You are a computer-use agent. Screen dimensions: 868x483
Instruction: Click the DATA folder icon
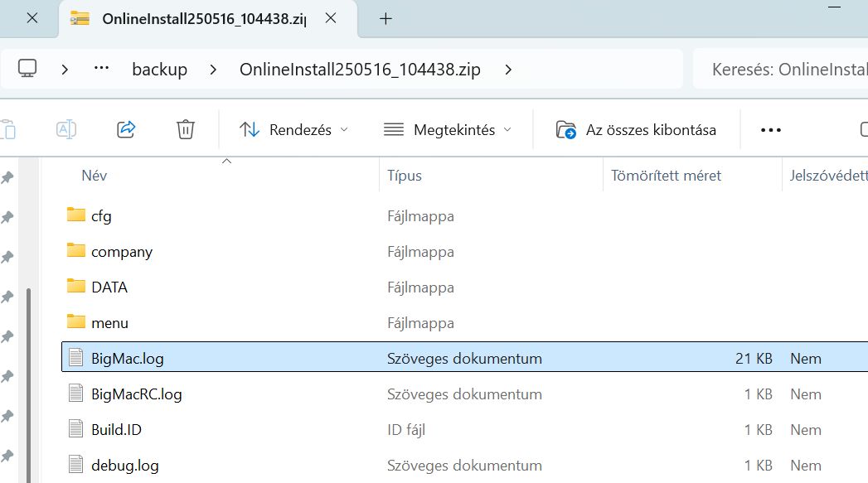[x=75, y=286]
